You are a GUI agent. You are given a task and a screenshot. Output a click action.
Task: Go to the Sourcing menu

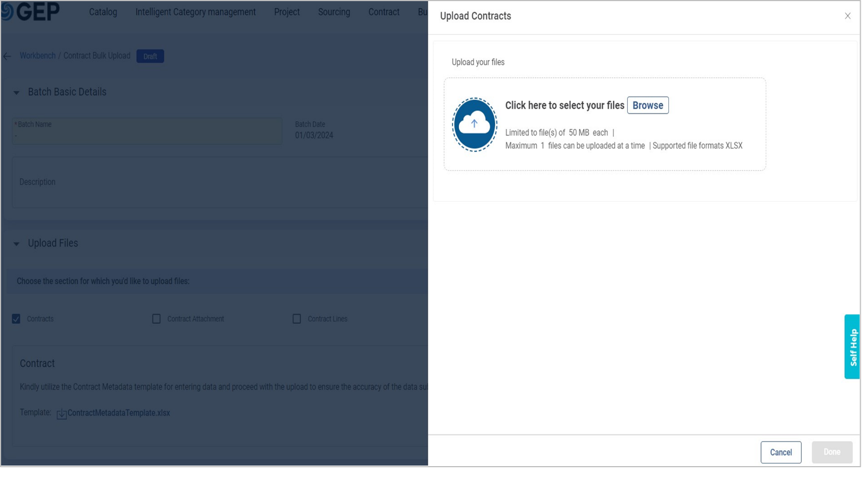(334, 12)
